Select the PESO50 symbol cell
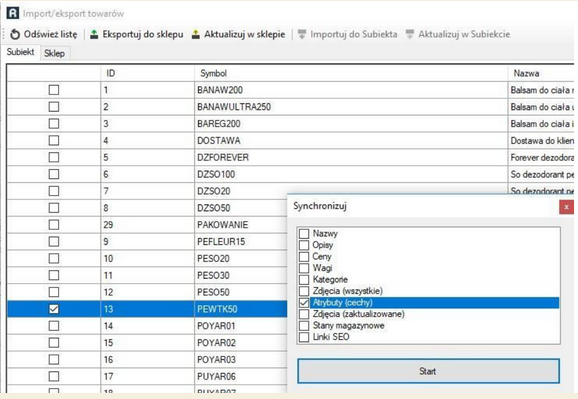578x399 pixels. [x=241, y=292]
